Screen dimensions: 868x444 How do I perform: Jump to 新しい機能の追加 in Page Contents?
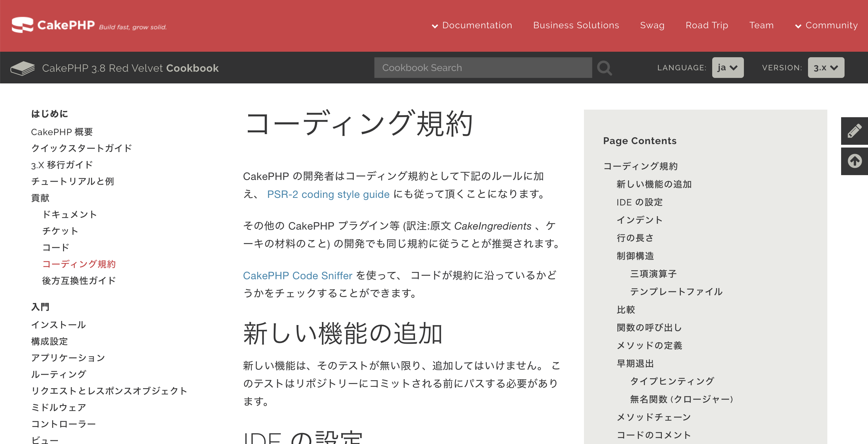[654, 184]
